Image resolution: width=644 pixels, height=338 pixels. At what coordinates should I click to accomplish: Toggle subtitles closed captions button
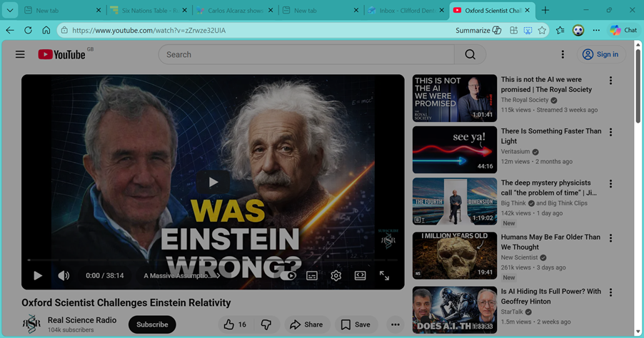312,275
